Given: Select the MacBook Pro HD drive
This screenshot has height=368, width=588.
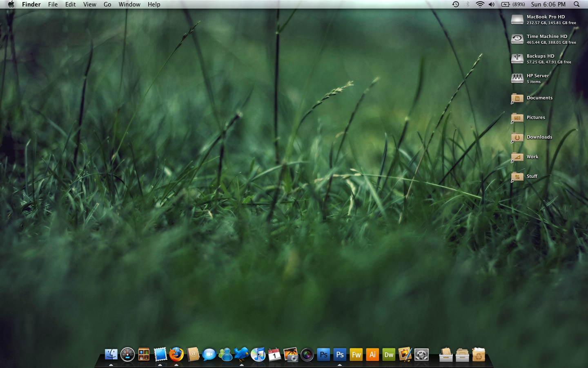Looking at the screenshot, I should [x=517, y=20].
